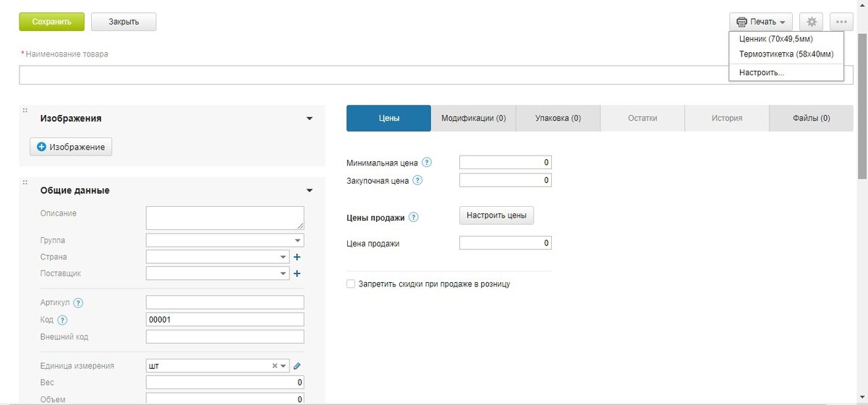The image size is (868, 405).
Task: Focus the Вес input field
Action: click(x=225, y=383)
